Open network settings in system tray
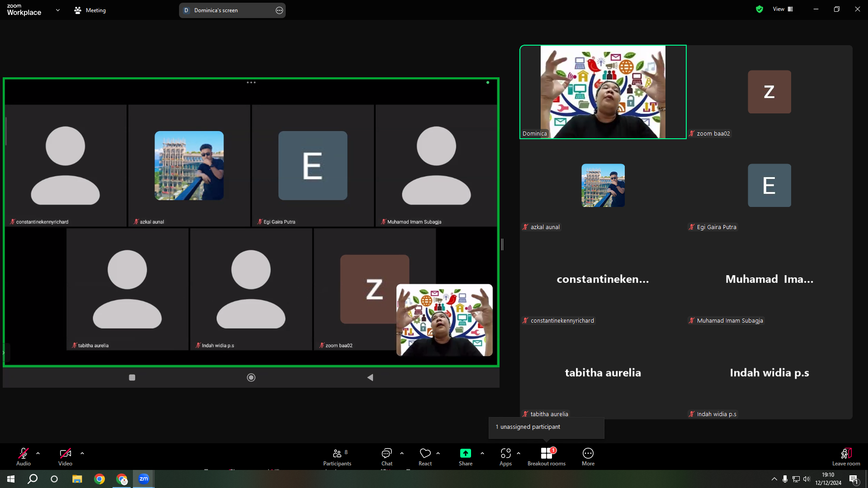Screen dimensions: 868x488 point(796,479)
